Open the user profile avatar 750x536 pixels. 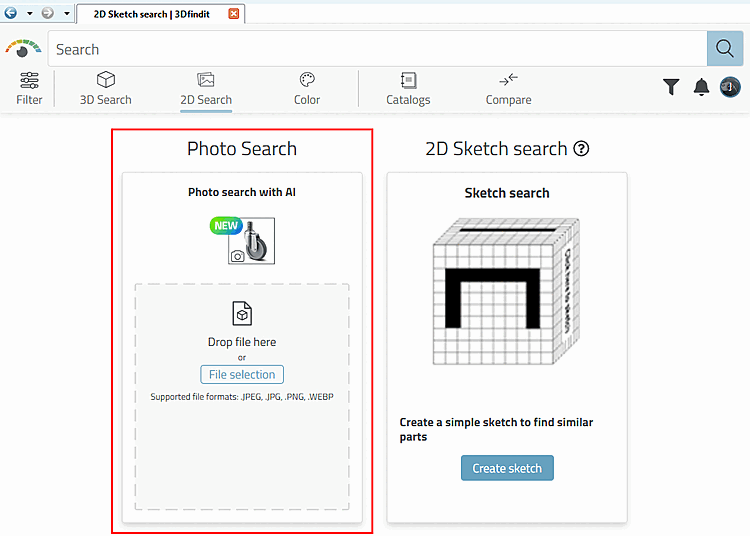click(730, 87)
